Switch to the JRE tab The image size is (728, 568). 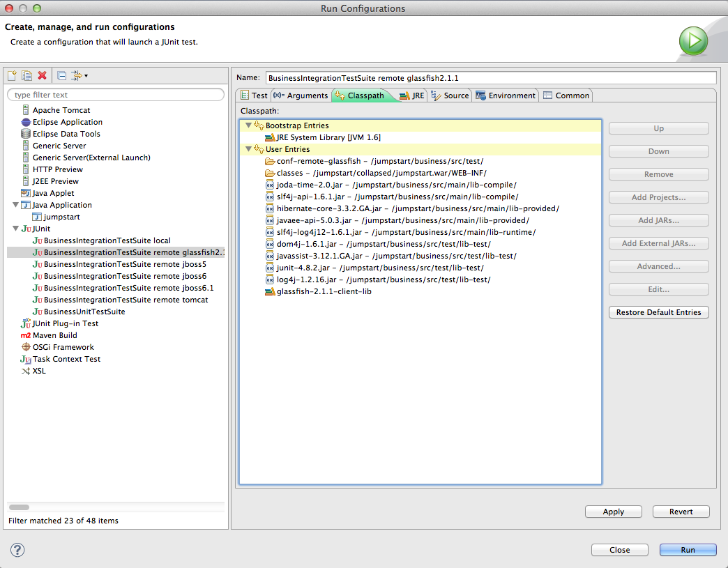click(x=412, y=95)
